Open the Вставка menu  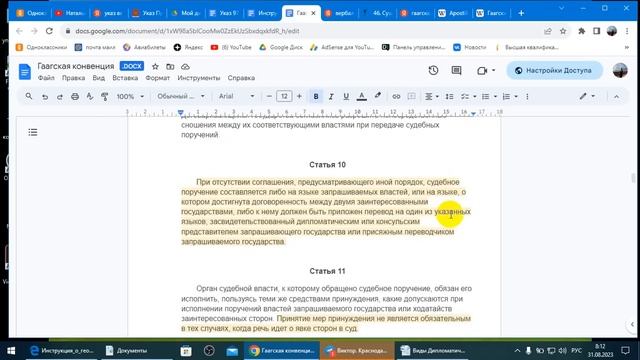pyautogui.click(x=125, y=78)
